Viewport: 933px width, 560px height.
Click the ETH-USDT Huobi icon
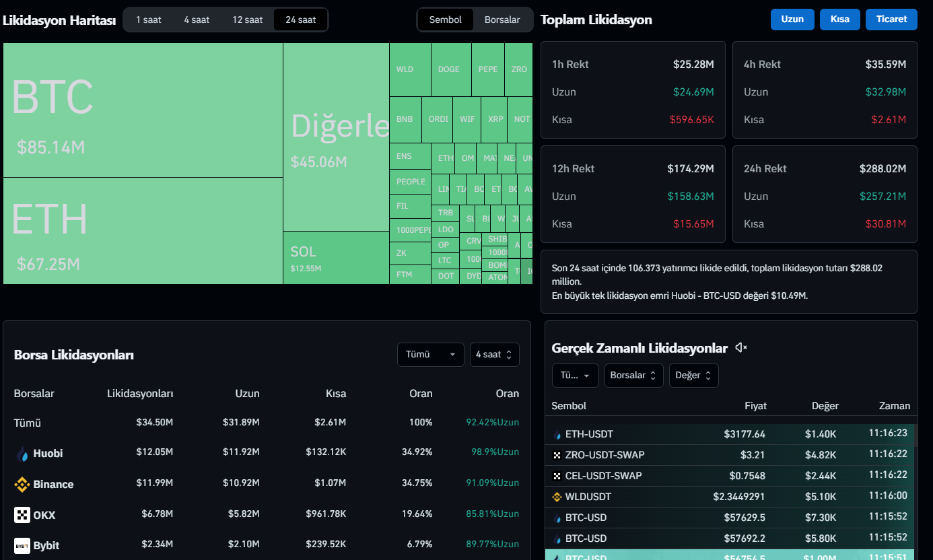click(x=557, y=434)
